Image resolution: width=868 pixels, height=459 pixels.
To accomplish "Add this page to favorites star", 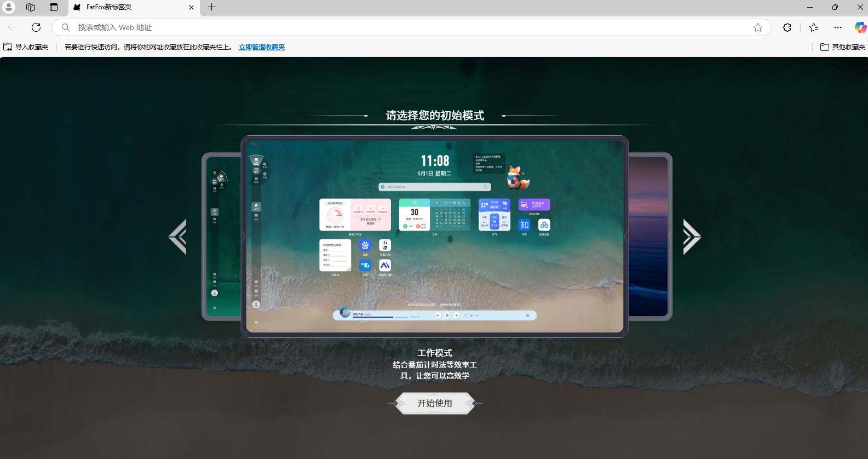I will pyautogui.click(x=758, y=27).
